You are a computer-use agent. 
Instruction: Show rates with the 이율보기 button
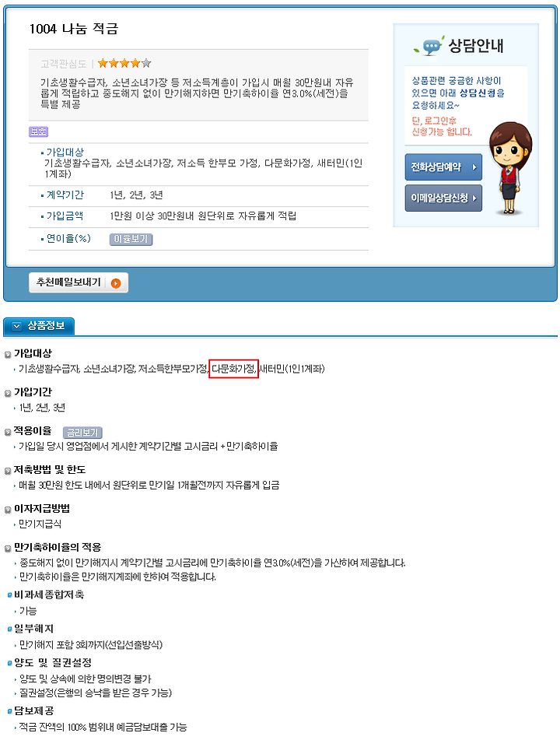coord(131,239)
